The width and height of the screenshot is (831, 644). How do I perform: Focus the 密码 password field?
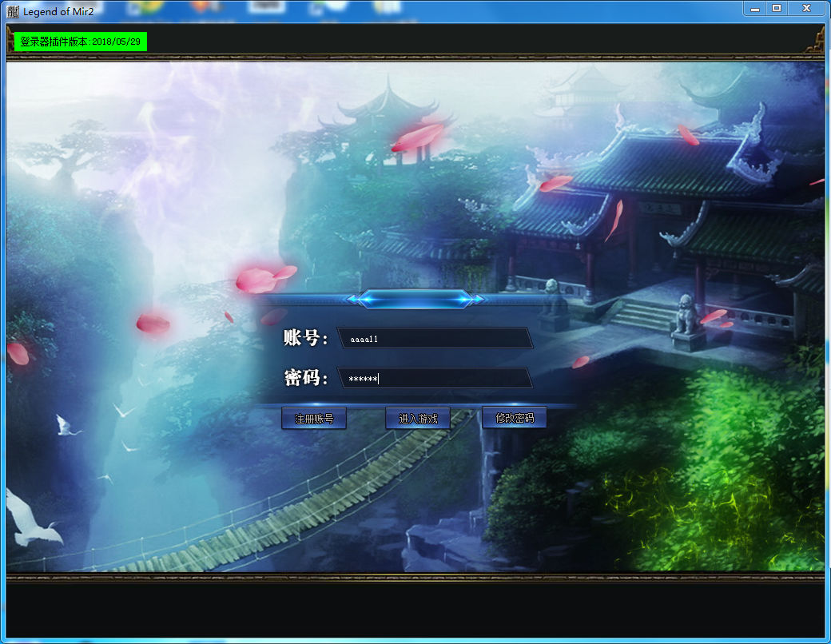[435, 379]
